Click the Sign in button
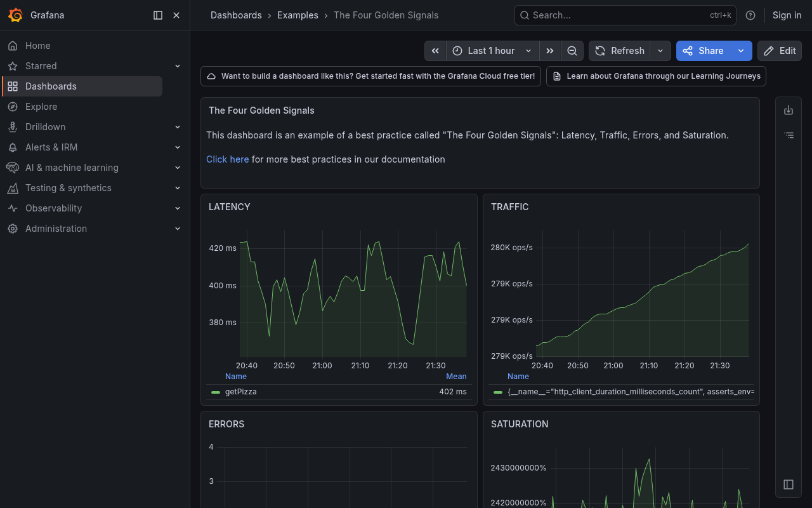The image size is (812, 508). tap(787, 15)
